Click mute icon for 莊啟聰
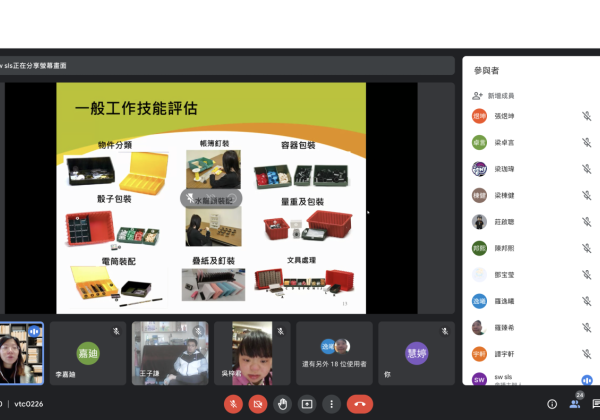Viewport: 600px width, 420px height. click(586, 222)
